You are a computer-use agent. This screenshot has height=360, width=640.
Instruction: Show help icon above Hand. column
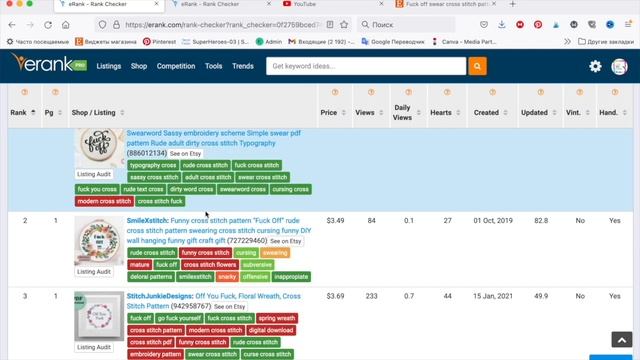615,92
